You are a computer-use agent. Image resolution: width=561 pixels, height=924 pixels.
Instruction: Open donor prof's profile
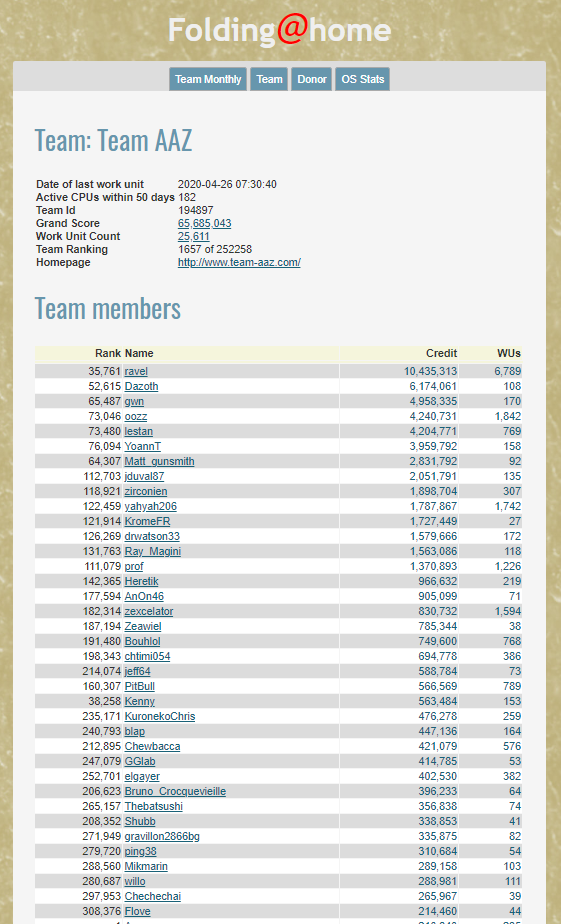click(134, 566)
